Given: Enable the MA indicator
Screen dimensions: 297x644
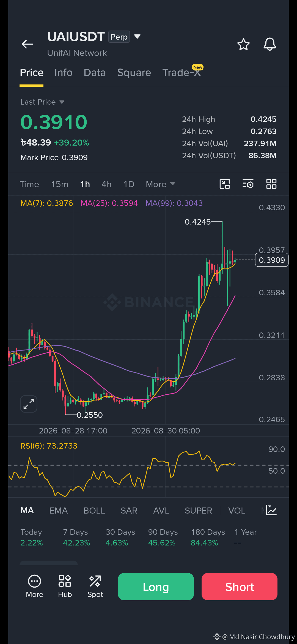Looking at the screenshot, I should tap(27, 511).
